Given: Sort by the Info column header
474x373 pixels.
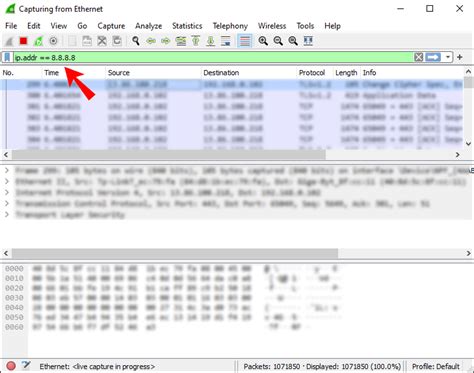Looking at the screenshot, I should point(411,73).
